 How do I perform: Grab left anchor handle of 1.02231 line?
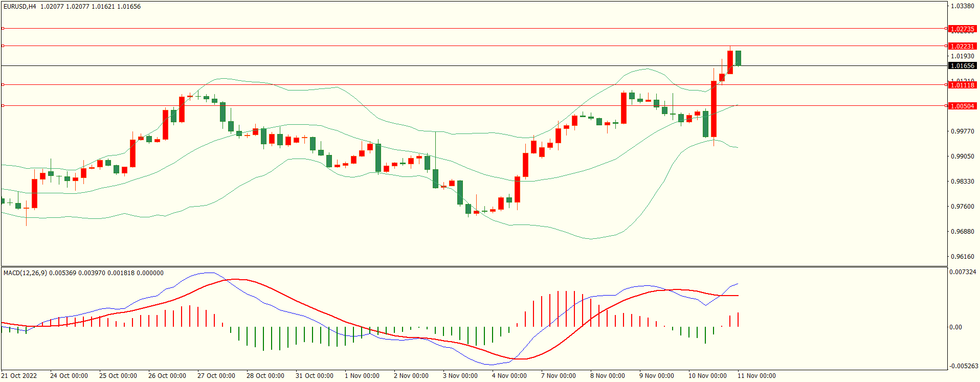3,46
